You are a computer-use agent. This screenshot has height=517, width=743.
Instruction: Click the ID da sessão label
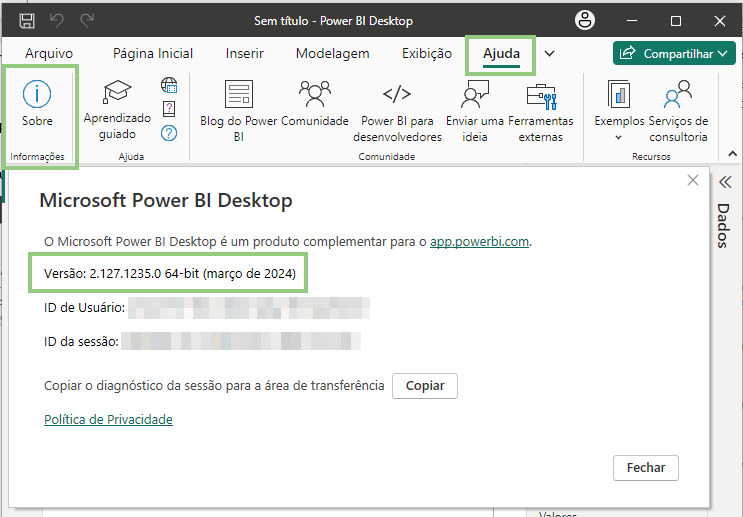(x=81, y=342)
